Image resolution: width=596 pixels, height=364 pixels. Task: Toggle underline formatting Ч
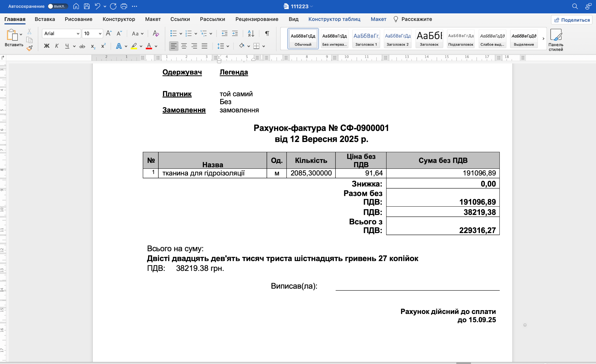click(67, 46)
